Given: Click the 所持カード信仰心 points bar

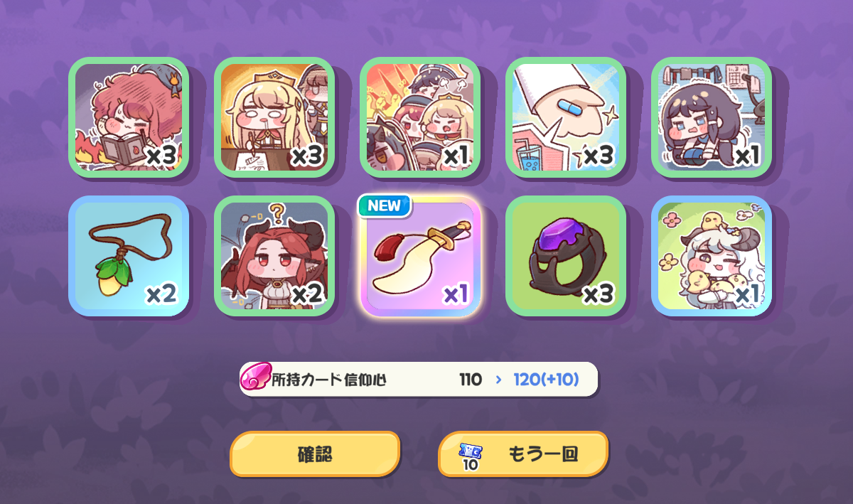Looking at the screenshot, I should tap(419, 379).
